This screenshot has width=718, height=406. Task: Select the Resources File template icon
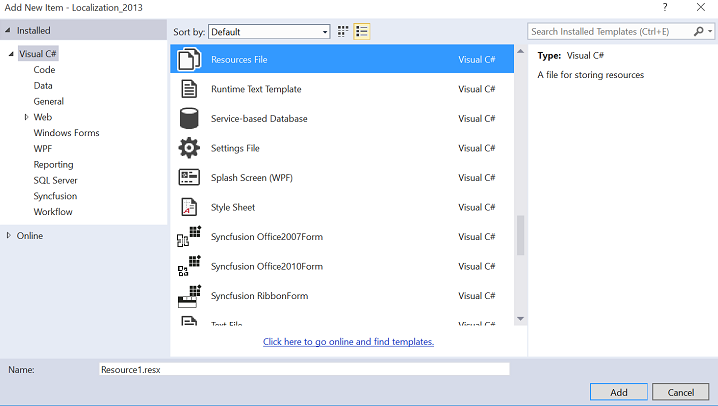click(x=189, y=59)
